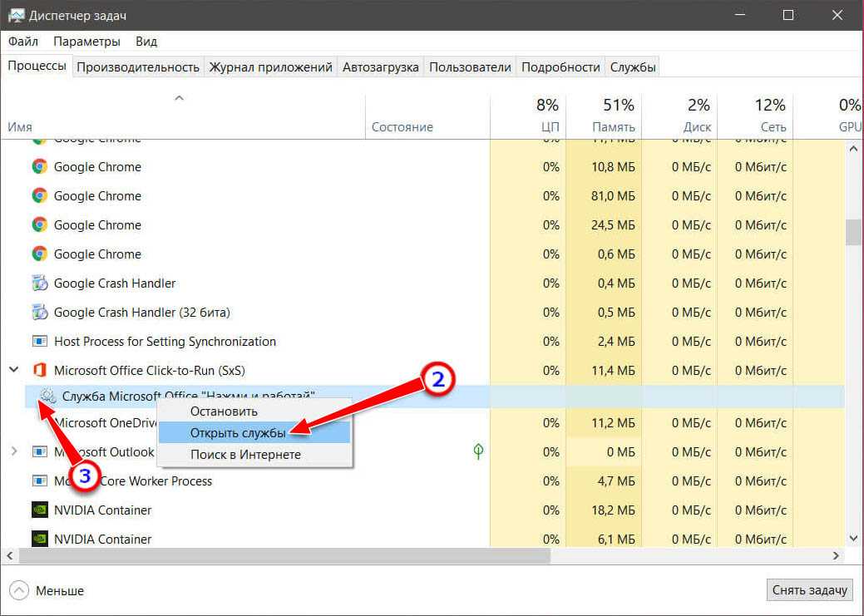Image resolution: width=864 pixels, height=616 pixels.
Task: Select Открыть службы in the context menu
Action: coord(238,433)
